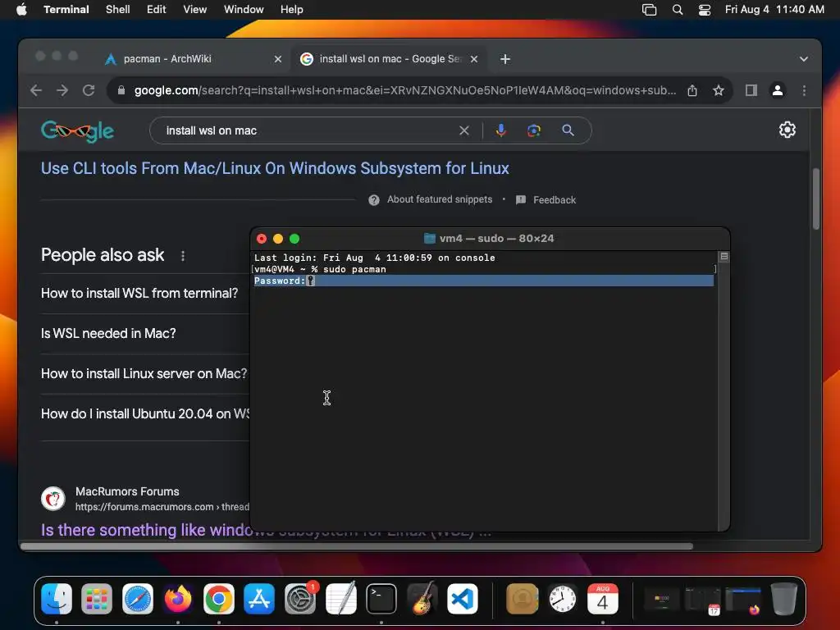840x630 pixels.
Task: Open "Use CLI tools From Mac/Linux" link
Action: [x=275, y=169]
